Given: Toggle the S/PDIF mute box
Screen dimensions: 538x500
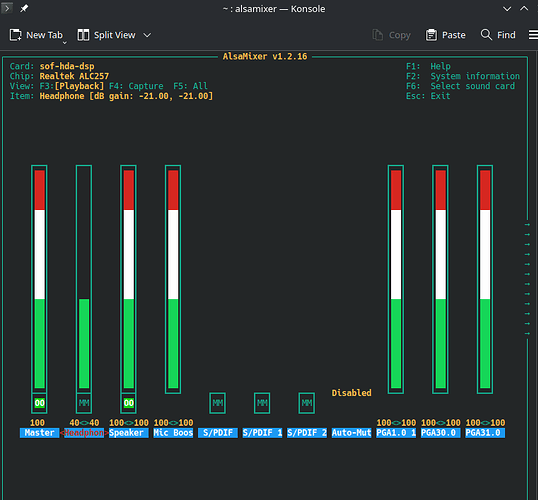Looking at the screenshot, I should coord(218,403).
